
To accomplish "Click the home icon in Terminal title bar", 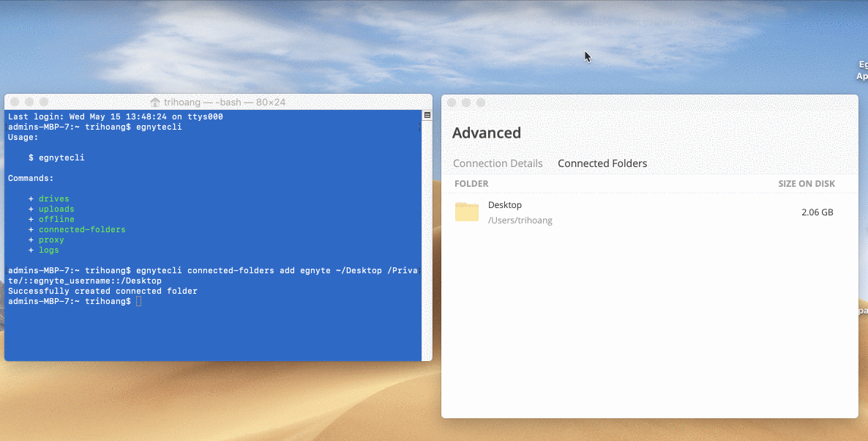I will pyautogui.click(x=155, y=103).
